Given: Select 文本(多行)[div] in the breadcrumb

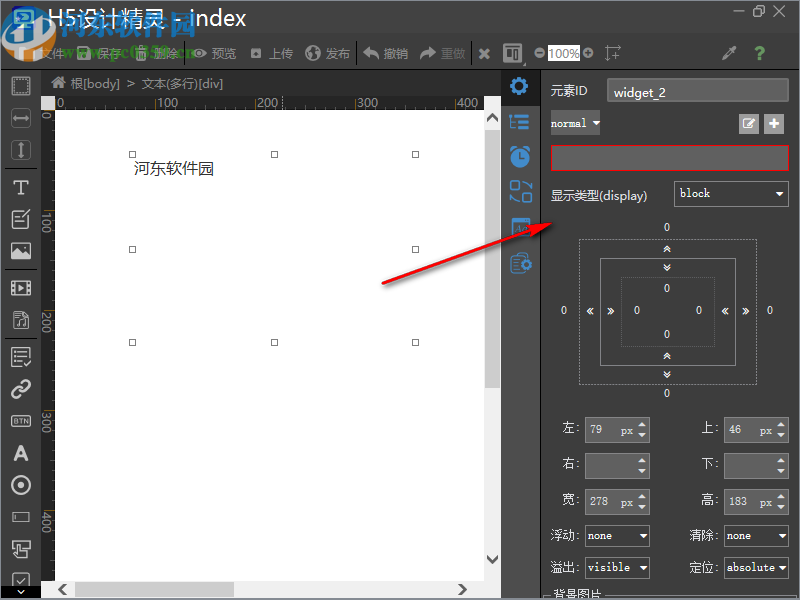Looking at the screenshot, I should [x=182, y=84].
